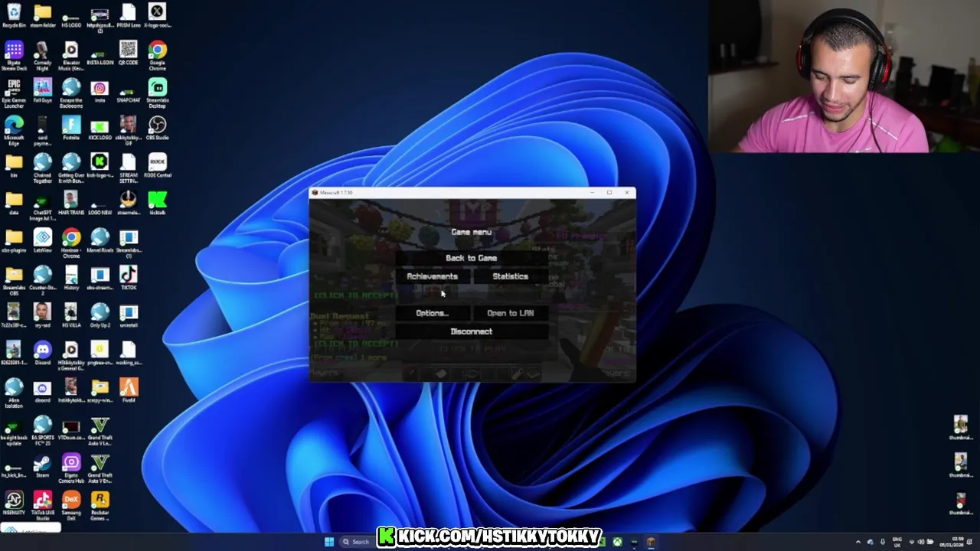This screenshot has height=551, width=980.
Task: Select the Marvel Rivals desktop icon
Action: [x=100, y=241]
